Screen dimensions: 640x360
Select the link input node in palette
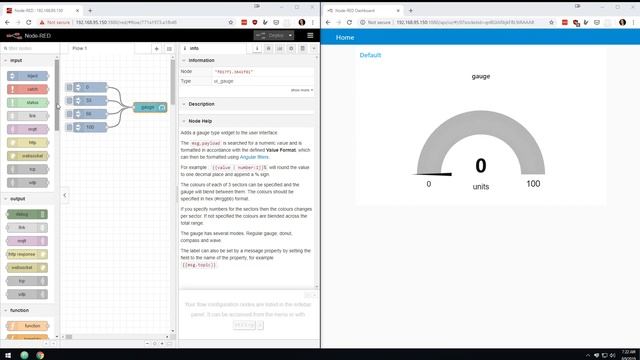(28, 116)
